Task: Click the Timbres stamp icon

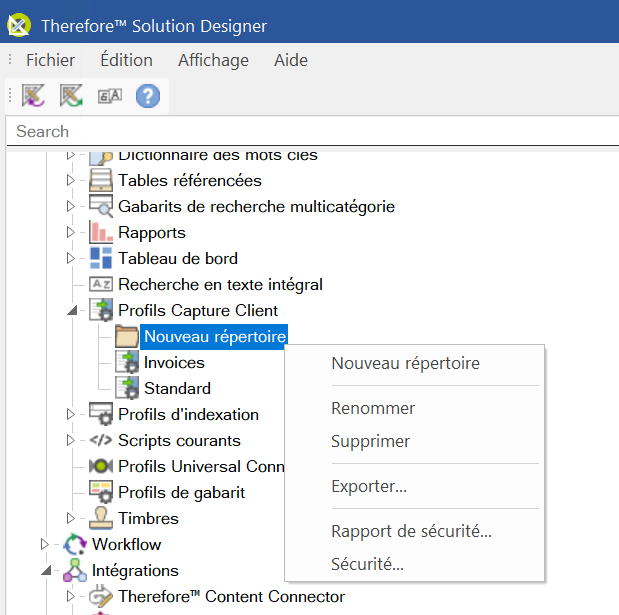Action: (x=101, y=519)
